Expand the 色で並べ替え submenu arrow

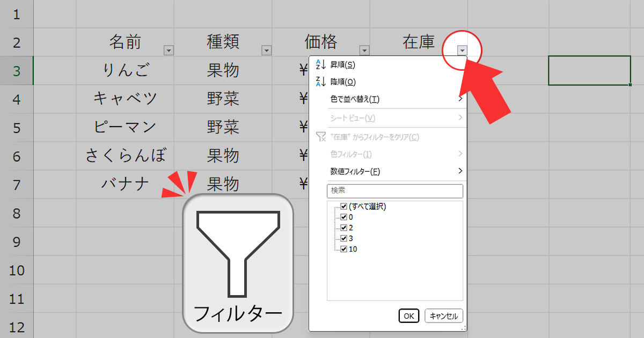coord(460,99)
